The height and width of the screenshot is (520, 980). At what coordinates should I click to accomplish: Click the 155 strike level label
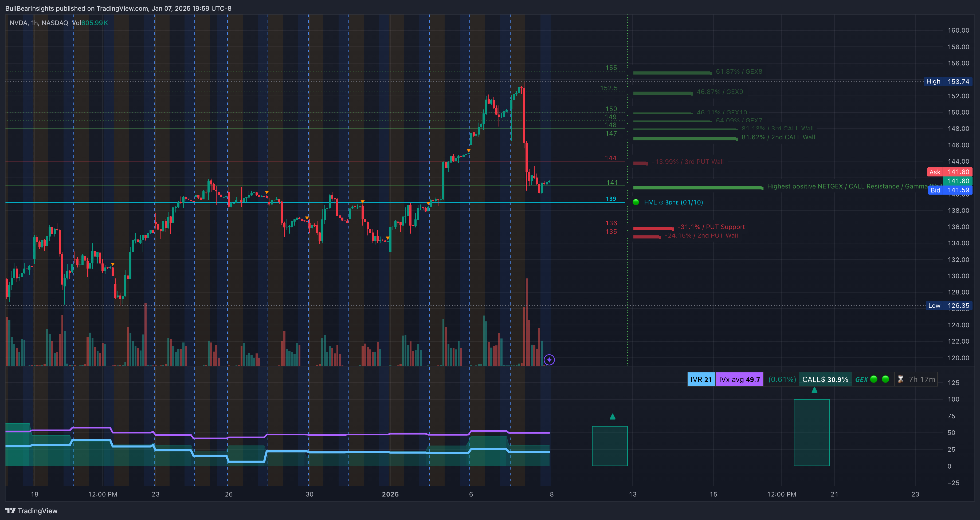[x=611, y=68]
